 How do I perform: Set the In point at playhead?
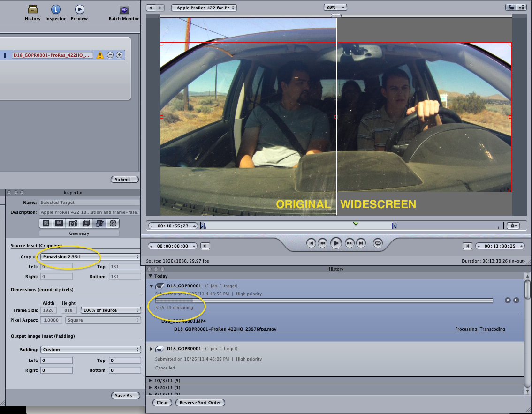[205, 246]
